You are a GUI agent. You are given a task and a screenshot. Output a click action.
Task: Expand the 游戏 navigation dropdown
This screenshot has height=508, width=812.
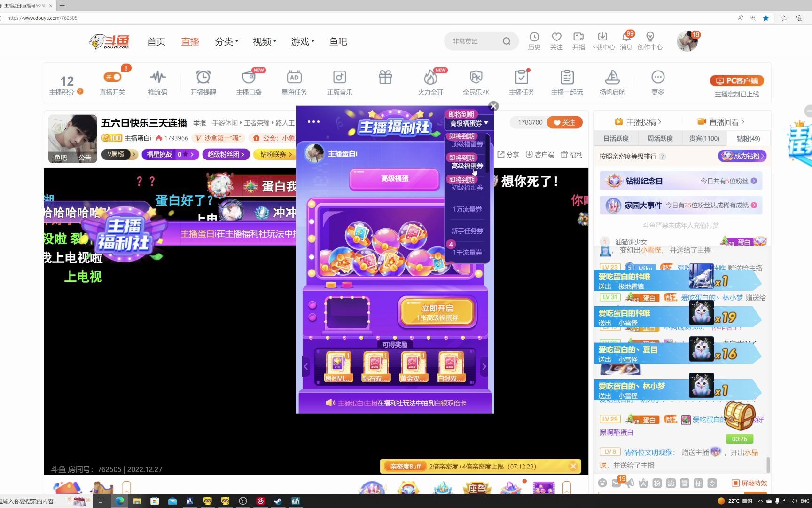click(x=303, y=41)
